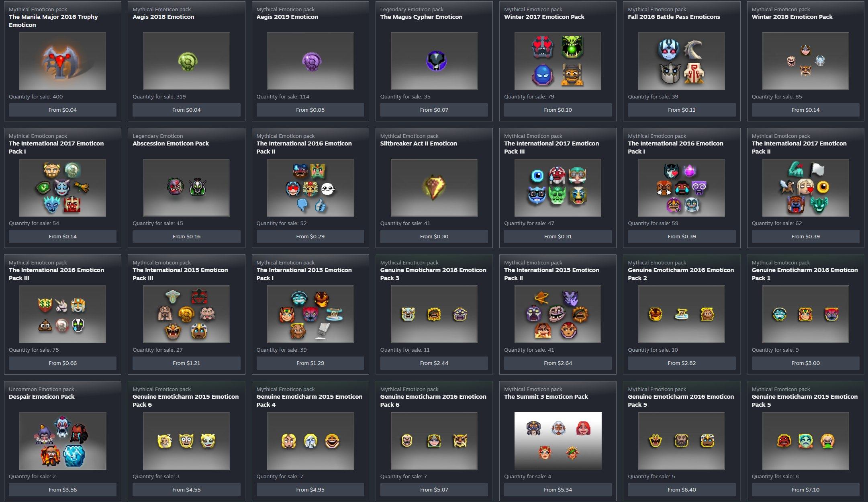The height and width of the screenshot is (502, 868).
Task: Click the Manila Major 2016 Trophy emoticon image
Action: point(63,61)
